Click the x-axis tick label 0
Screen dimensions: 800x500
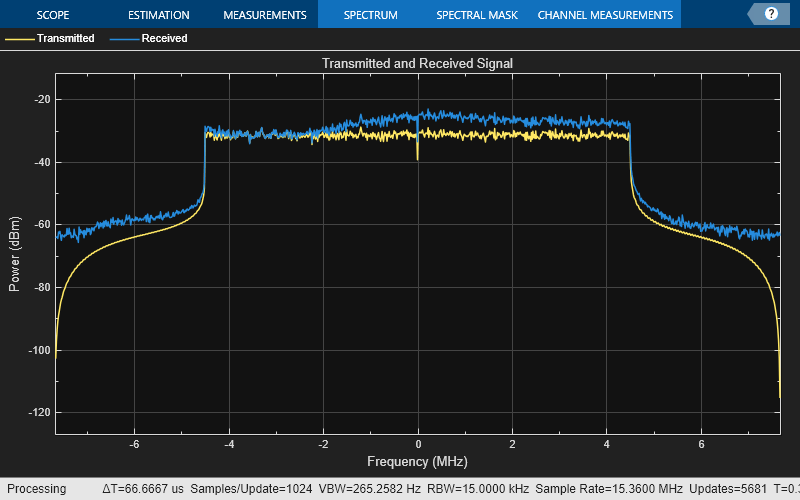[418, 444]
